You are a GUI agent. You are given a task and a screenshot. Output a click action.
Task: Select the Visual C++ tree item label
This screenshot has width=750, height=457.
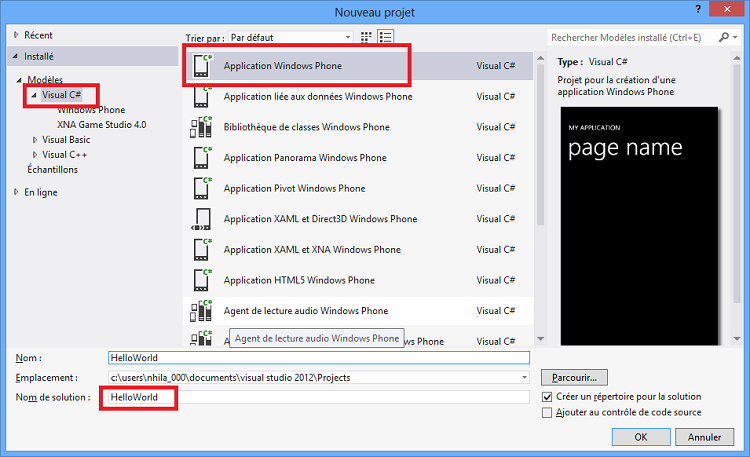(65, 155)
